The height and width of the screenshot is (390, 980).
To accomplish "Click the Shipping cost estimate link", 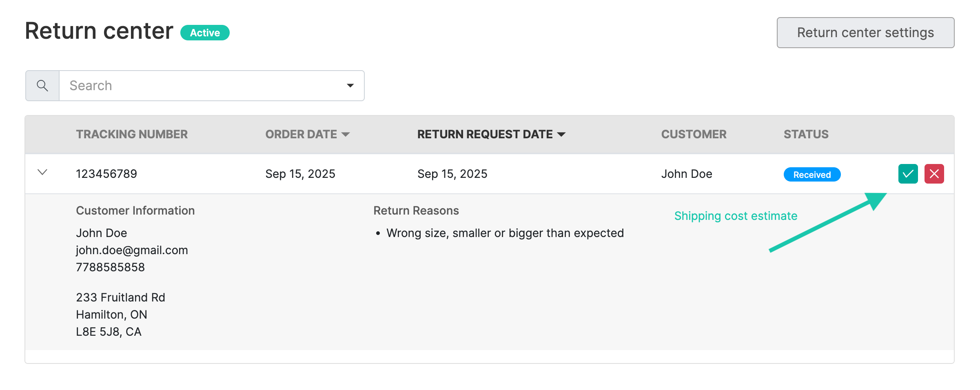I will (x=735, y=216).
